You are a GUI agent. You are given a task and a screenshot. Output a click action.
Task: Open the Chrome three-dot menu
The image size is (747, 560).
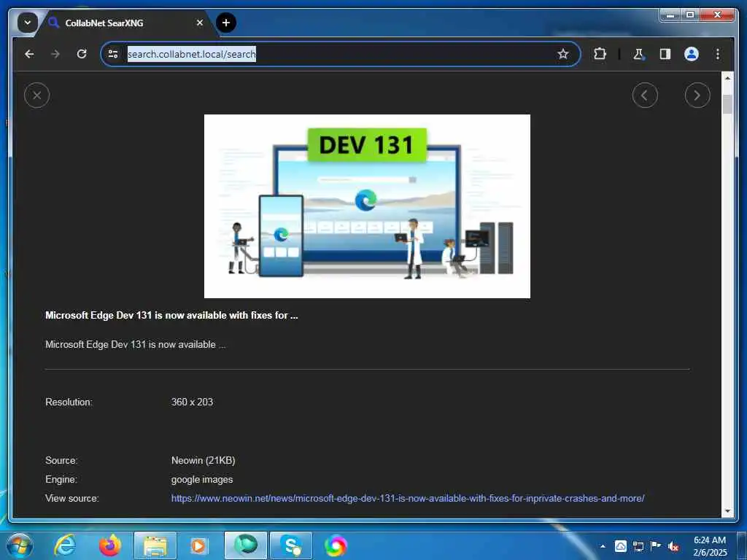point(718,54)
